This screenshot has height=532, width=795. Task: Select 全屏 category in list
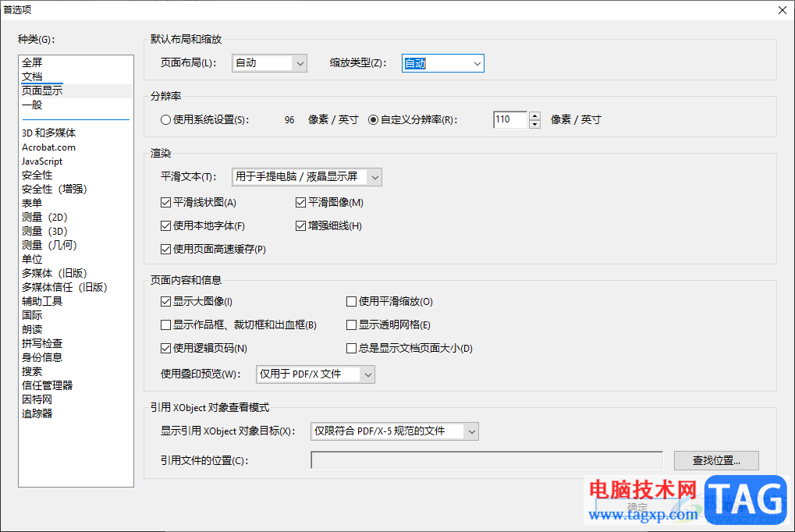coord(32,63)
